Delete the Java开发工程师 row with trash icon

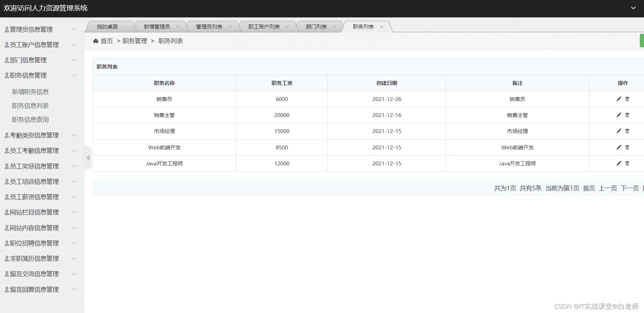click(x=627, y=163)
